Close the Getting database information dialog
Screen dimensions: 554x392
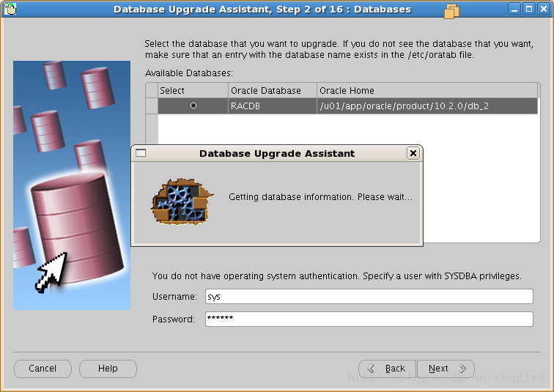(x=413, y=153)
